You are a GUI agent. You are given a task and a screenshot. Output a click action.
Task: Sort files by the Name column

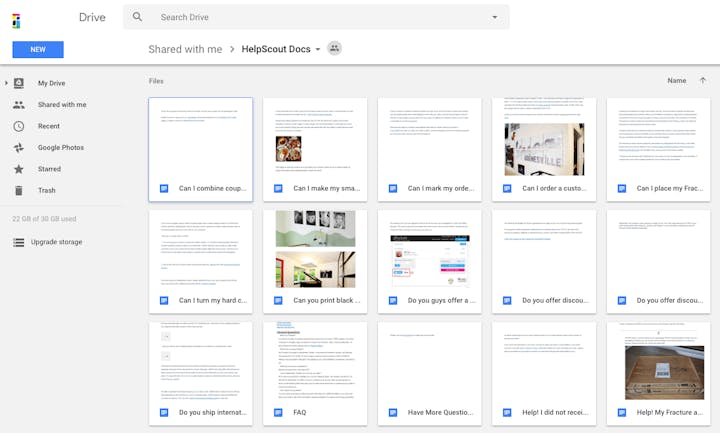click(676, 80)
